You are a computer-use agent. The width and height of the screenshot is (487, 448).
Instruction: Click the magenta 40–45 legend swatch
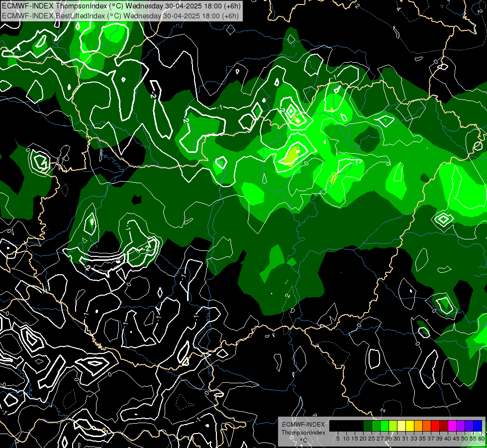[x=452, y=426]
